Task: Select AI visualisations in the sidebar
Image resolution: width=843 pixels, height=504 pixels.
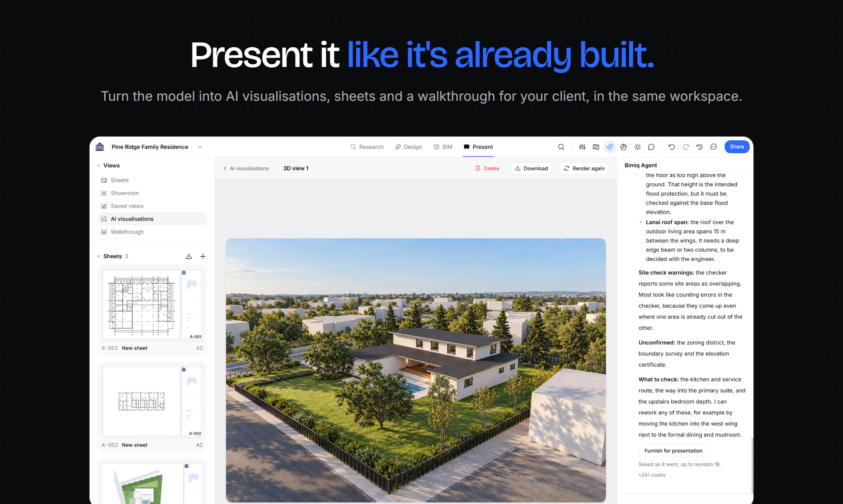Action: [x=152, y=219]
